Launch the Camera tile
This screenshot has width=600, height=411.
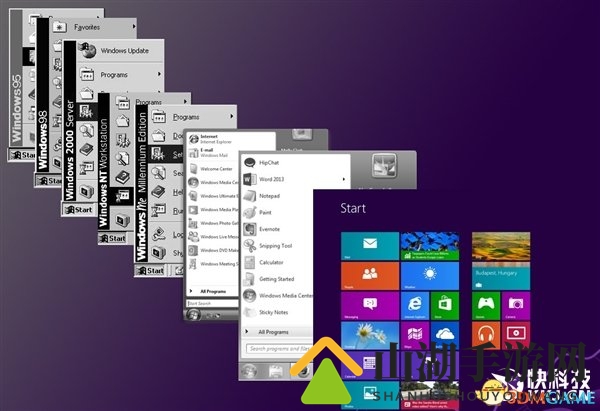pyautogui.click(x=516, y=306)
